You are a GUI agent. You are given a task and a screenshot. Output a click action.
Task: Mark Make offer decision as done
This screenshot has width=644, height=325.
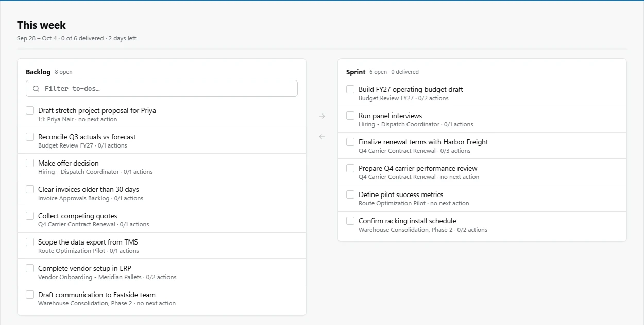coord(30,163)
